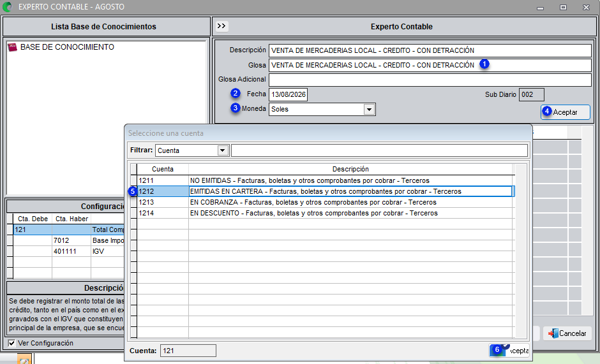Click the 121 cell under Cta. Debe
The width and height of the screenshot is (600, 364).
(33, 229)
